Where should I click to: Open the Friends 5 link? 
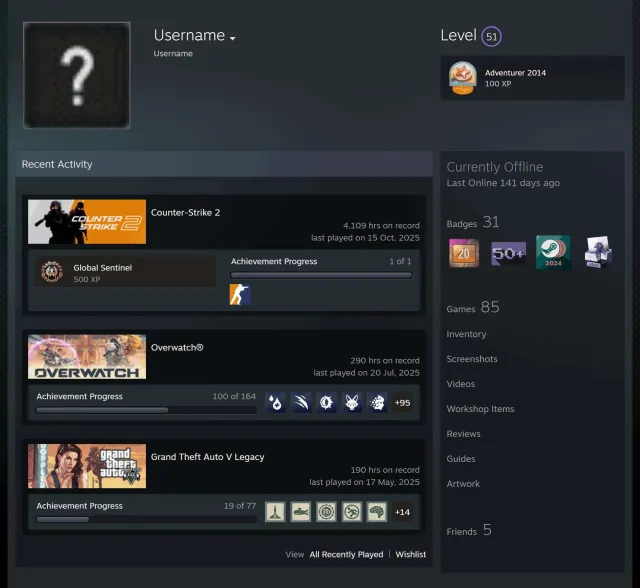point(469,530)
